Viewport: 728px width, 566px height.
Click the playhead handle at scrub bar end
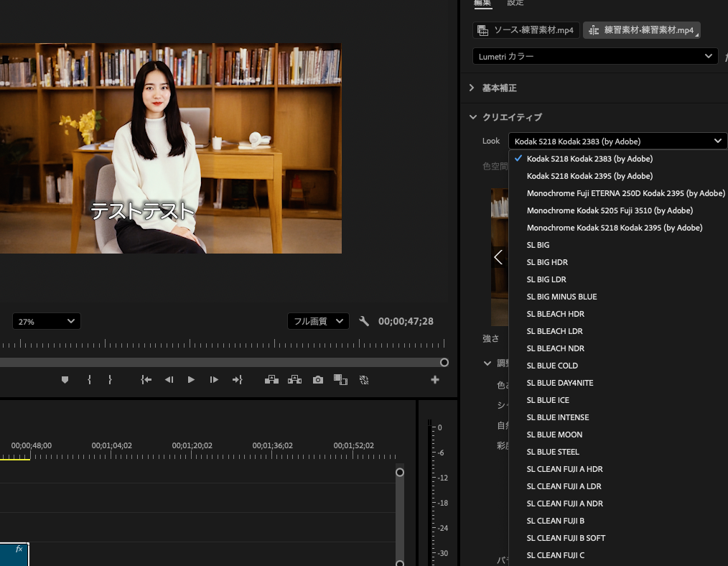pos(444,363)
